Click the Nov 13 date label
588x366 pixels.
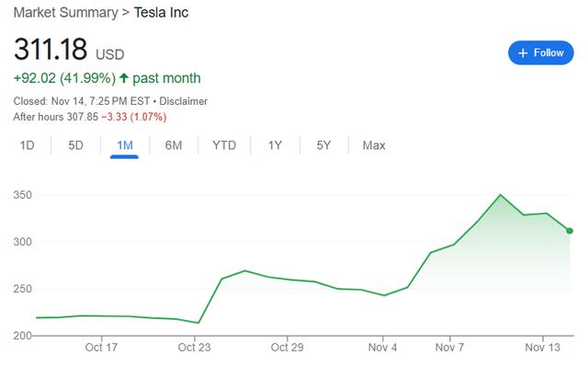tap(542, 348)
